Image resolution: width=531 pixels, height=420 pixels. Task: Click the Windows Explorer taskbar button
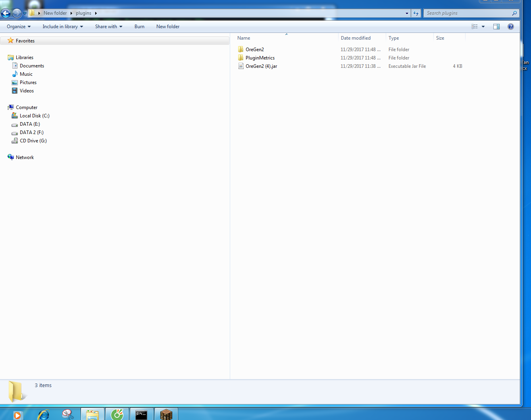(92, 414)
